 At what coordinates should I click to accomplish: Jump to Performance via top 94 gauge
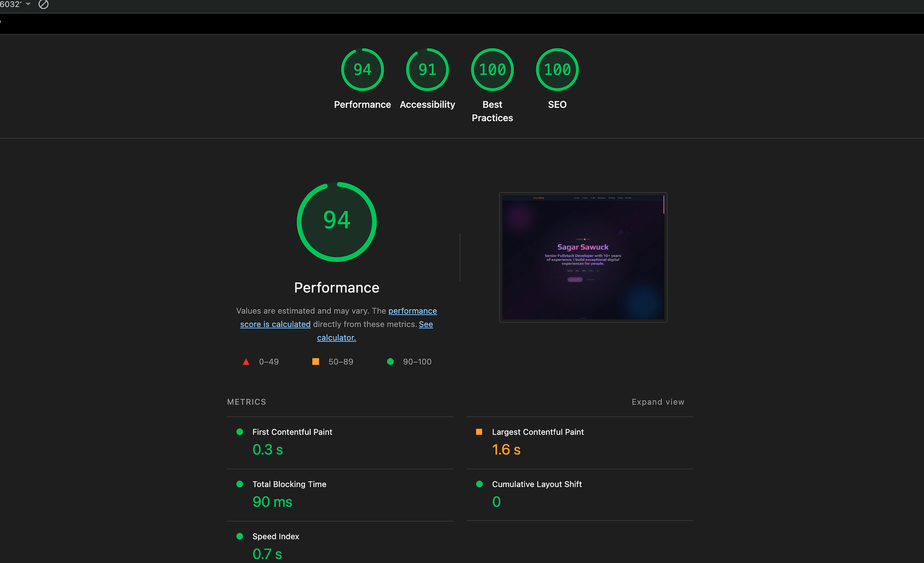[362, 70]
